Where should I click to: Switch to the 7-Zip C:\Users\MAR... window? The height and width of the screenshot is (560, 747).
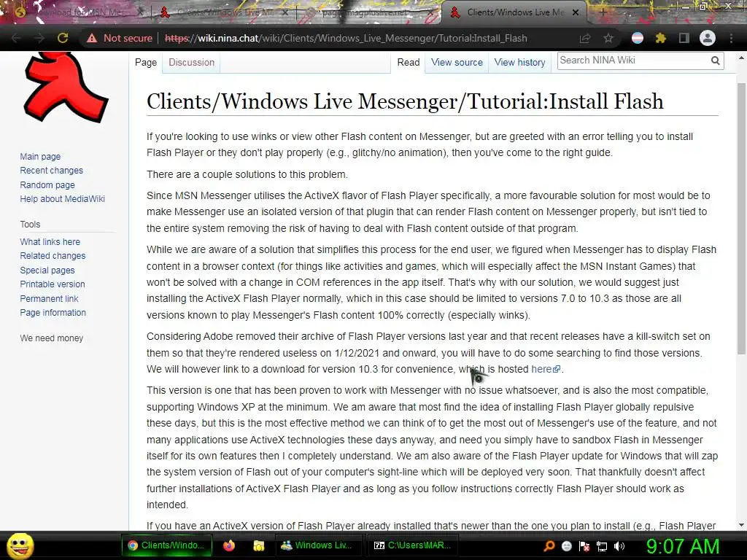[x=413, y=545]
